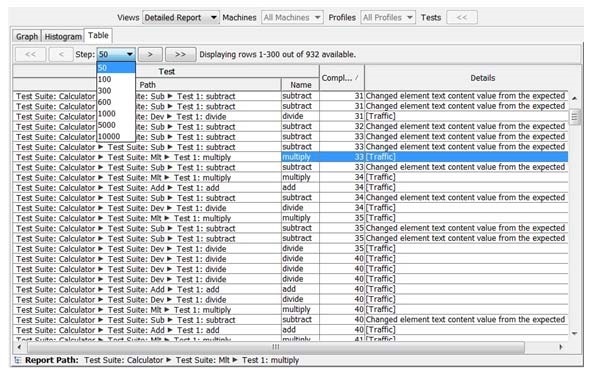Viewport: 592px width, 372px height.
Task: Click horizontal scrollbar right arrow
Action: click(x=561, y=347)
